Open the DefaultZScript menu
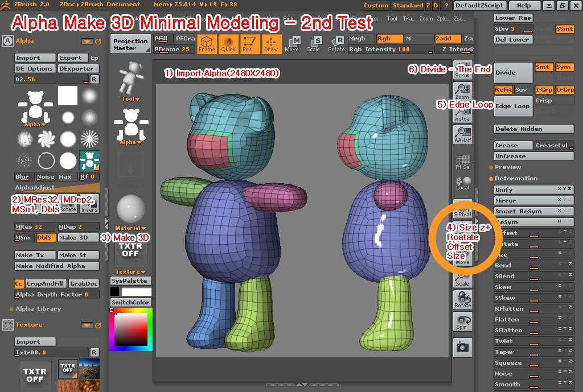This screenshot has width=583, height=392. click(479, 6)
